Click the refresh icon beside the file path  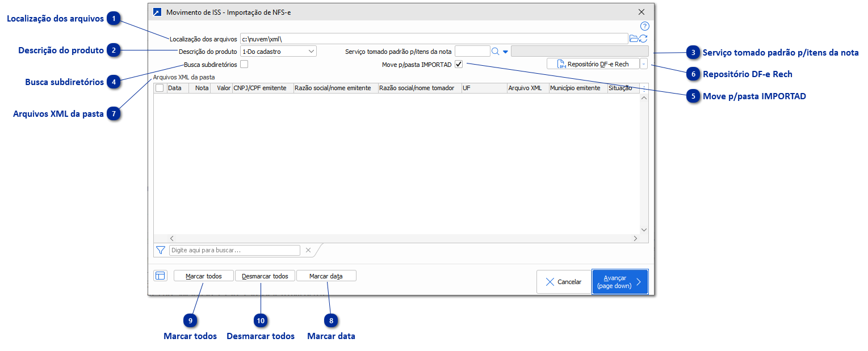click(x=643, y=39)
